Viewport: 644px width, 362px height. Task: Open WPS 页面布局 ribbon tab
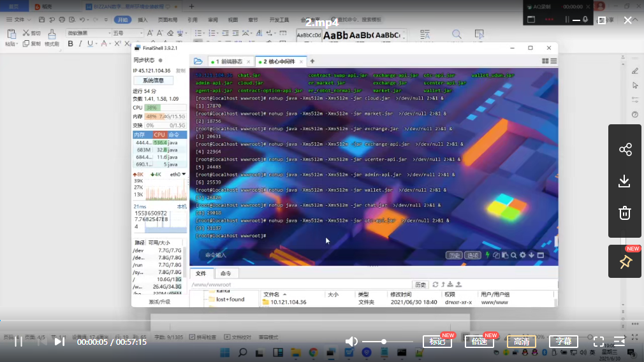pyautogui.click(x=168, y=20)
